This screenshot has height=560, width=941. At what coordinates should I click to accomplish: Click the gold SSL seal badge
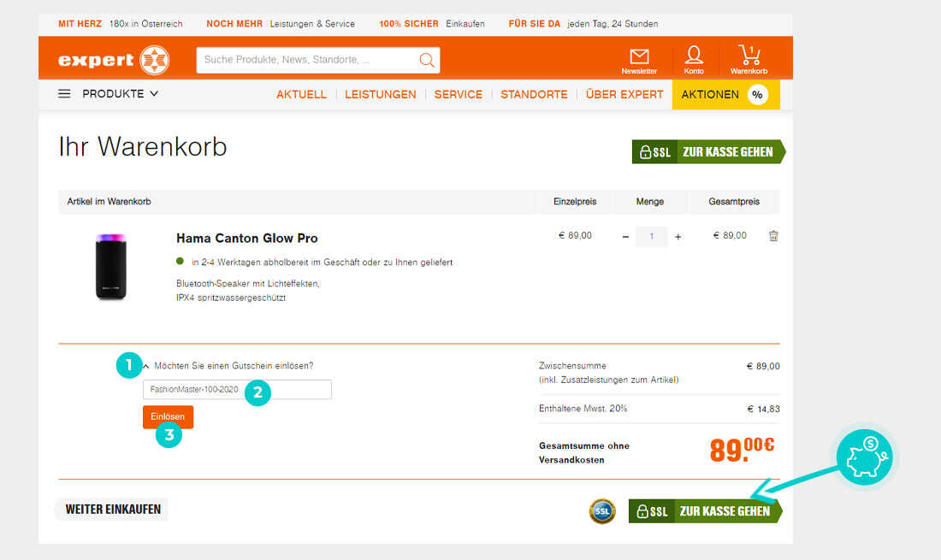point(602,511)
